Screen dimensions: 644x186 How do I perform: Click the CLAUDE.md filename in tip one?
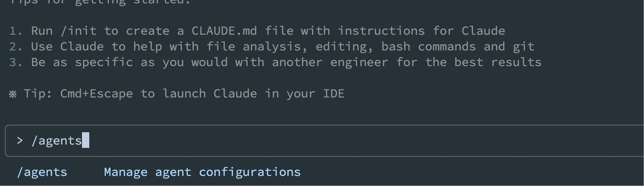tap(224, 31)
